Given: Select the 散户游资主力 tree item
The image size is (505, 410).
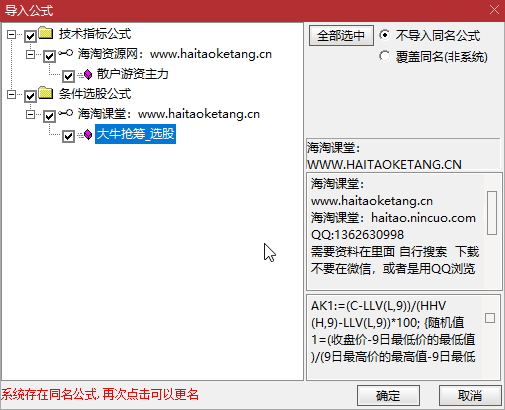Looking at the screenshot, I should click(x=133, y=74).
